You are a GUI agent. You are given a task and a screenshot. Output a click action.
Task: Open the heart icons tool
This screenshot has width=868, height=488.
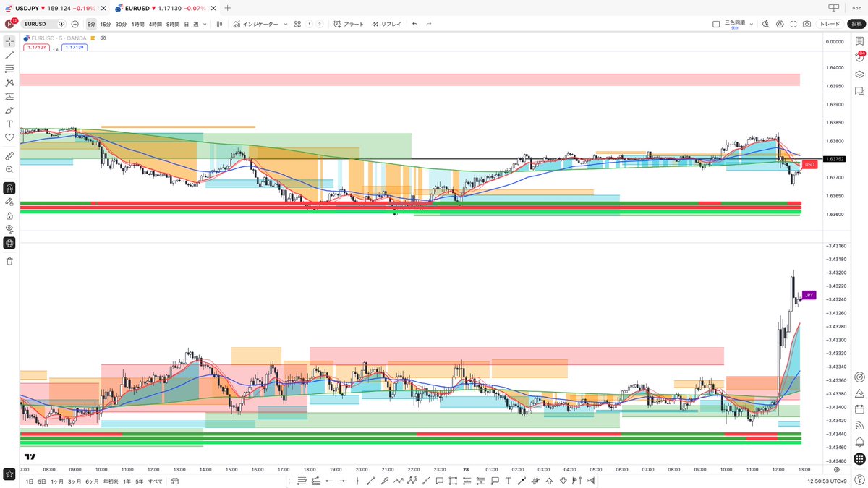coord(9,137)
